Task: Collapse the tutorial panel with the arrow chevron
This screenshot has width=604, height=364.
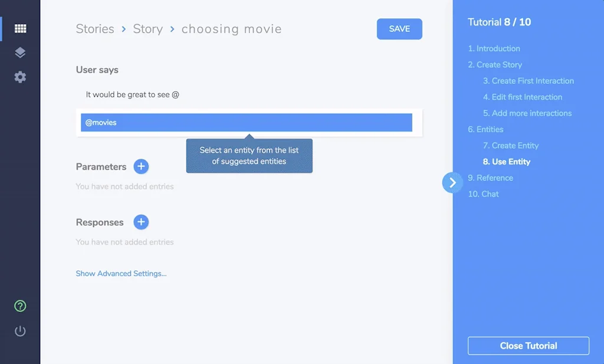Action: click(x=452, y=183)
